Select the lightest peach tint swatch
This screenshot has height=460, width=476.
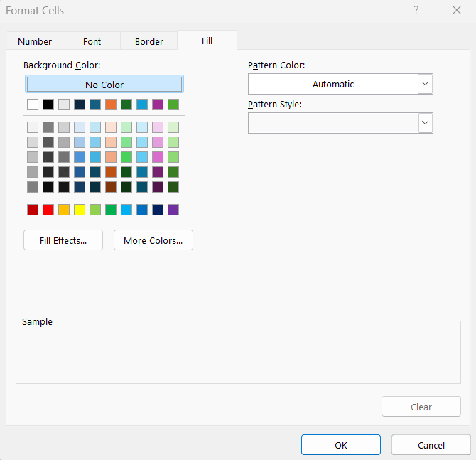tap(111, 127)
